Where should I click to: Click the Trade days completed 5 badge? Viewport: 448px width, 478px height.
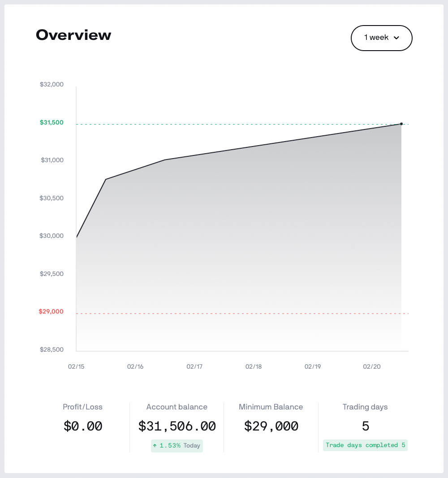tap(365, 445)
